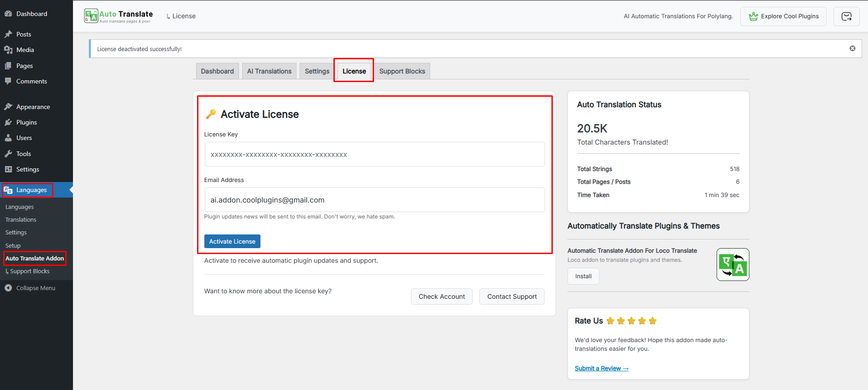868x390 pixels.
Task: Click the Check Account button
Action: click(x=442, y=296)
